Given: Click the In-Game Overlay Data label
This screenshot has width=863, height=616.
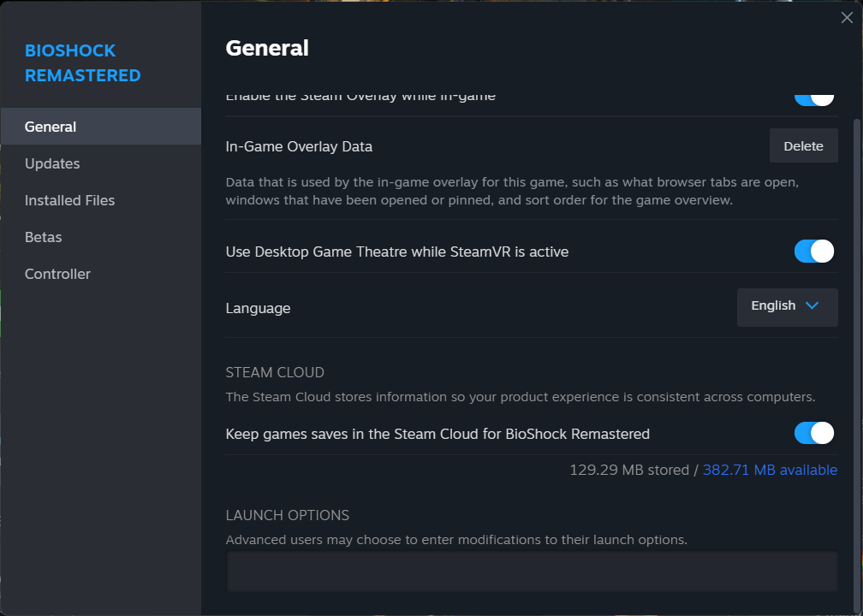Looking at the screenshot, I should (299, 146).
